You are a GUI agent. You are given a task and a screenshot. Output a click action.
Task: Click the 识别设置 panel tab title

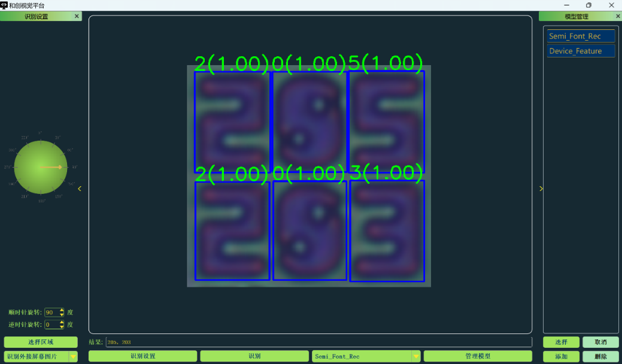click(36, 16)
